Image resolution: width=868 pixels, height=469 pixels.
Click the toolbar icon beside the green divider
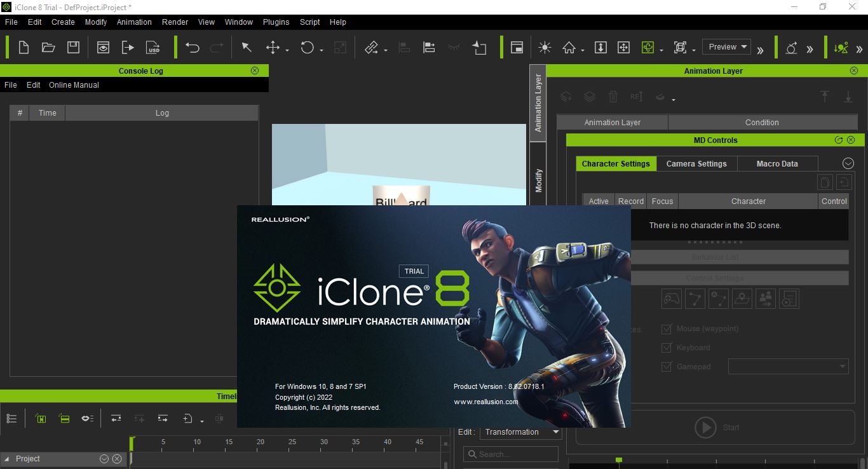479,48
